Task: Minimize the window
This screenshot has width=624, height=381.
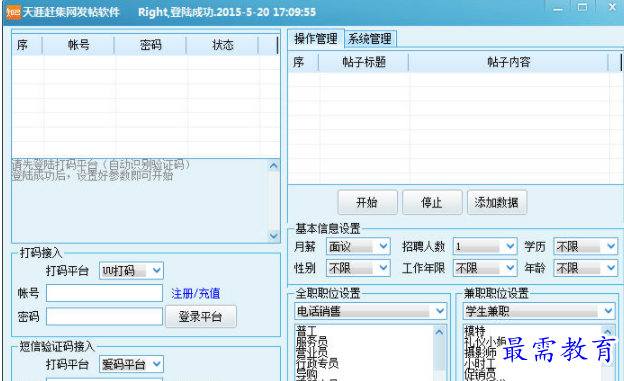Action: coord(558,8)
